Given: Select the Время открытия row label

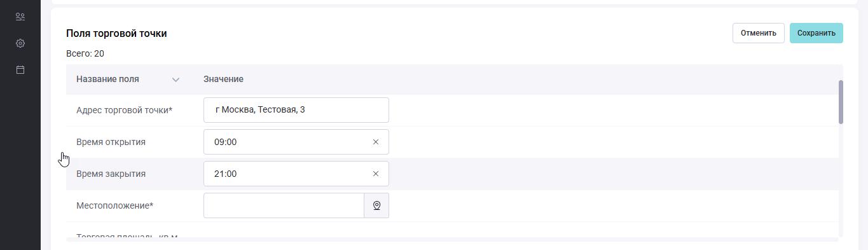Looking at the screenshot, I should click(111, 142).
